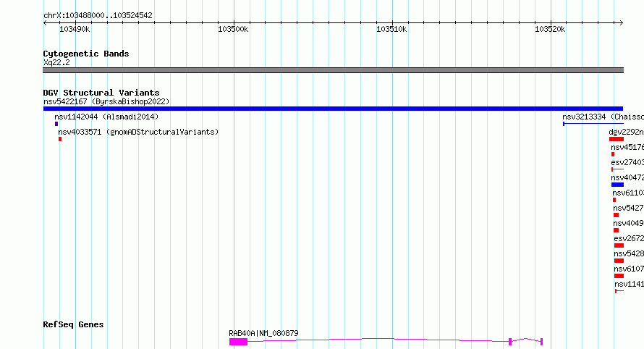Select the RefSeq Genes track title
The height and width of the screenshot is (349, 644).
point(73,325)
